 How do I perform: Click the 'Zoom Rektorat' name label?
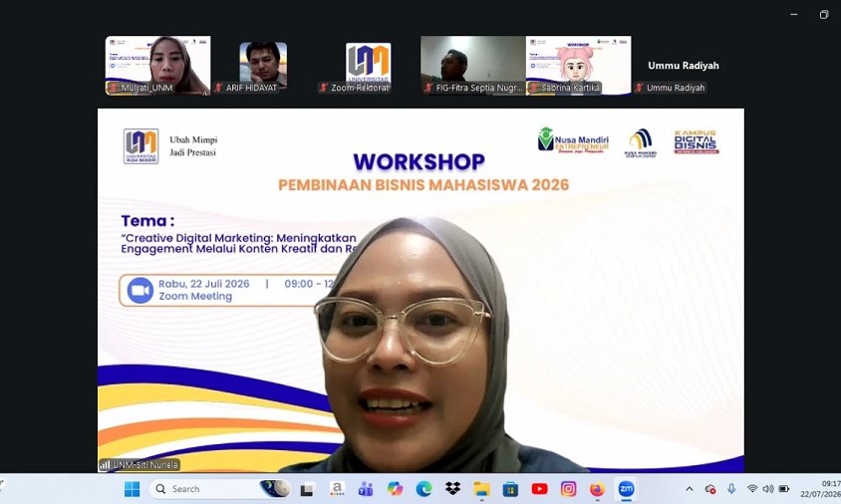360,88
